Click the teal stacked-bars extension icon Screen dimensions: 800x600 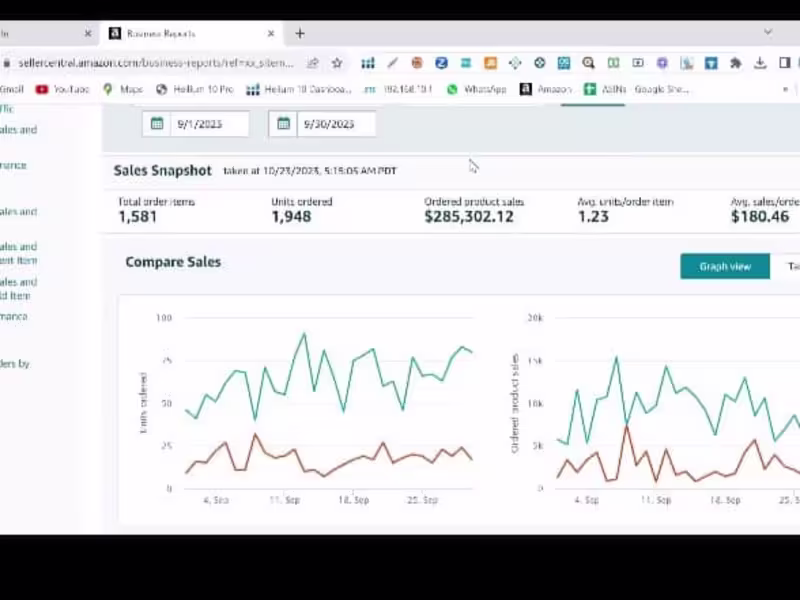pyautogui.click(x=466, y=63)
